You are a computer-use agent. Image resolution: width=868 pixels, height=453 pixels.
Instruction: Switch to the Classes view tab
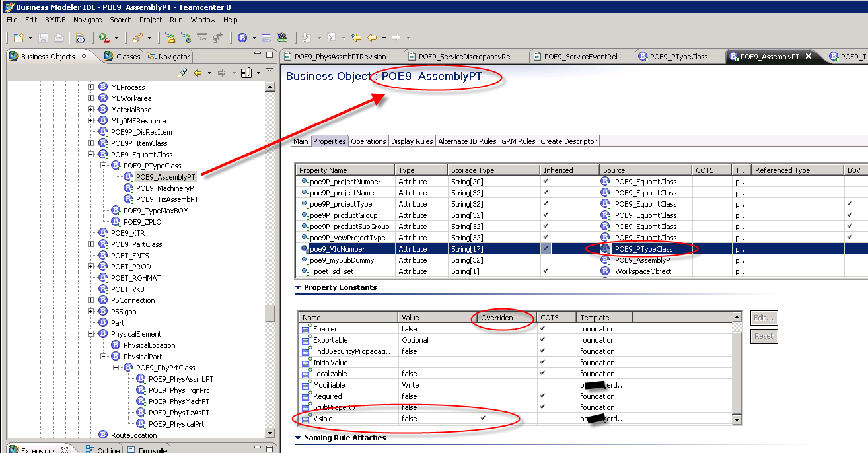(122, 57)
